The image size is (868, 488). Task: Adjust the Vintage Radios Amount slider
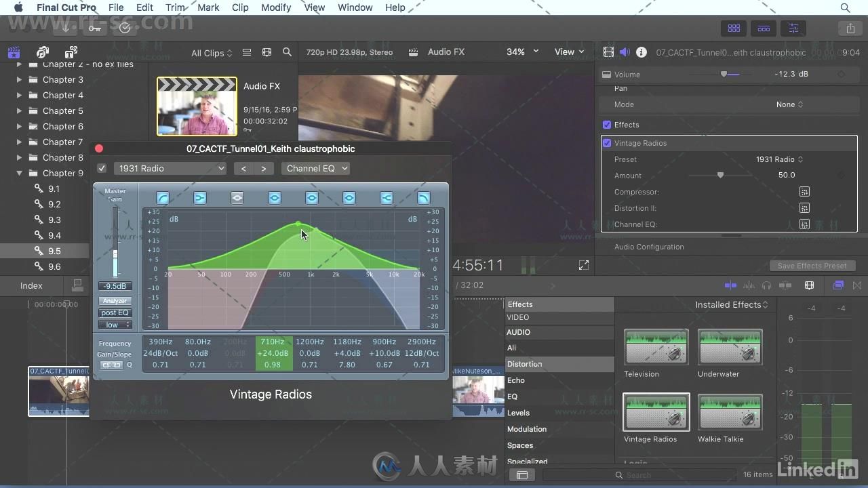[x=720, y=175]
